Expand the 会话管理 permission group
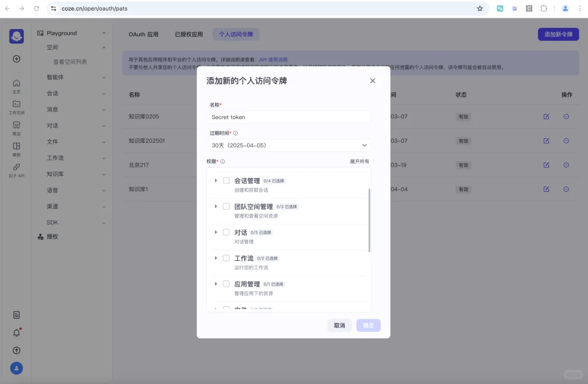This screenshot has width=588, height=384. point(216,180)
